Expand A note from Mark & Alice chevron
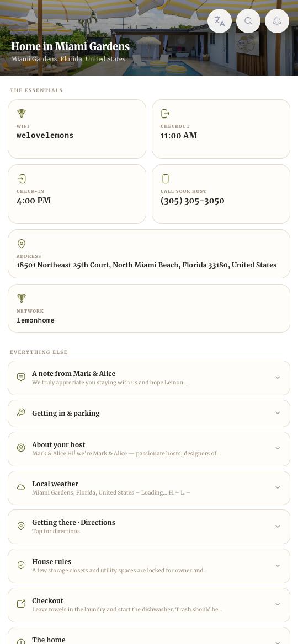 click(x=278, y=378)
